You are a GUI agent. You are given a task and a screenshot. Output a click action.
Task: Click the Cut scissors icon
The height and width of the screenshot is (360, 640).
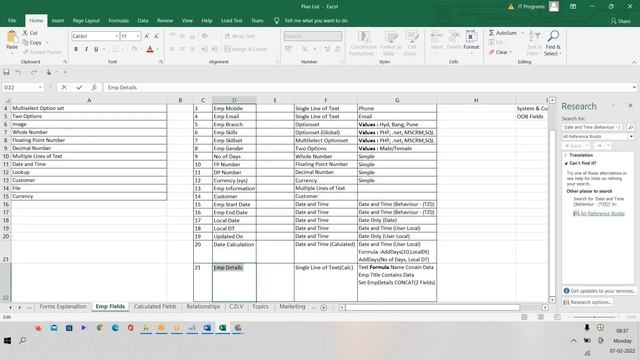click(x=25, y=33)
